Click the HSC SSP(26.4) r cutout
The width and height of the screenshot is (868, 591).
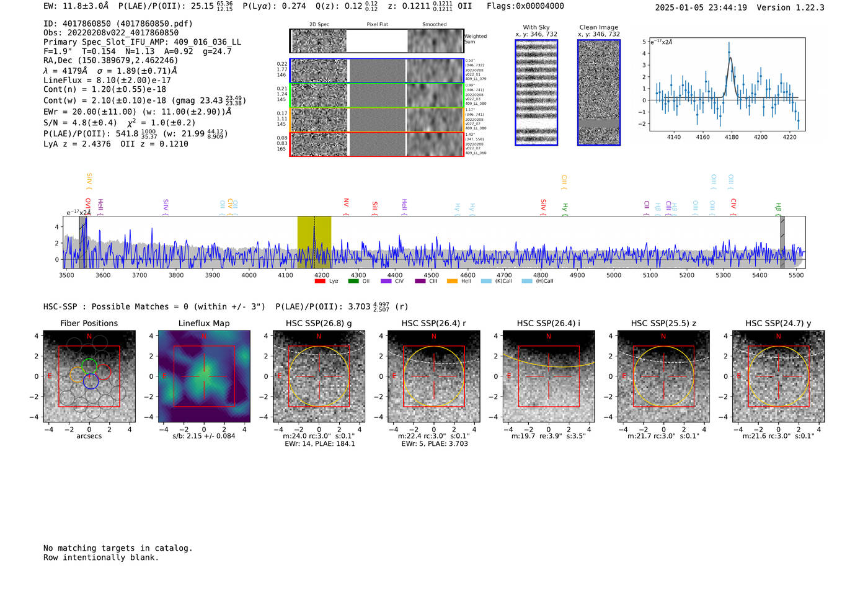pyautogui.click(x=434, y=376)
